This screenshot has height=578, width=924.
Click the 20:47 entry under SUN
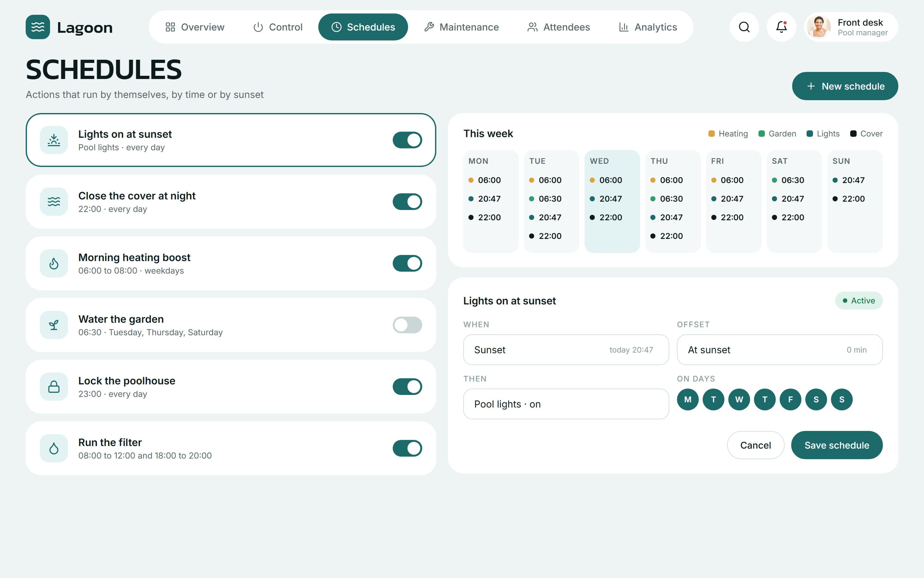[x=848, y=180]
